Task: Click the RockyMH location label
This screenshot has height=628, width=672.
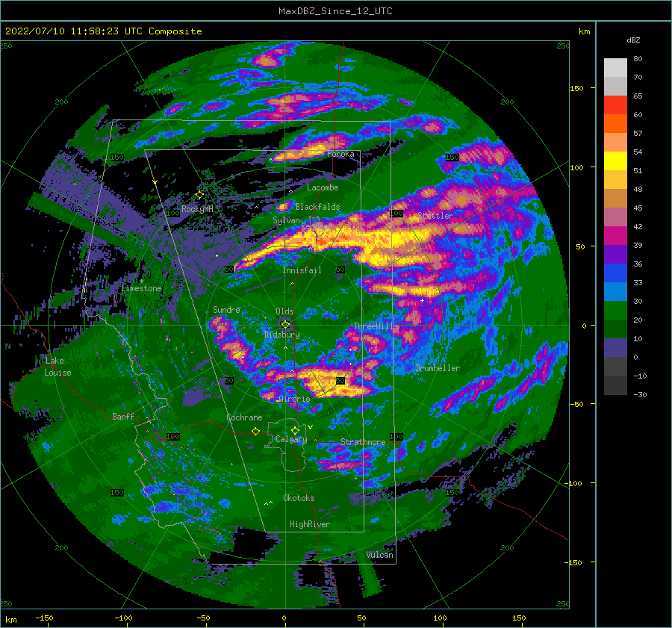Action: [x=197, y=209]
